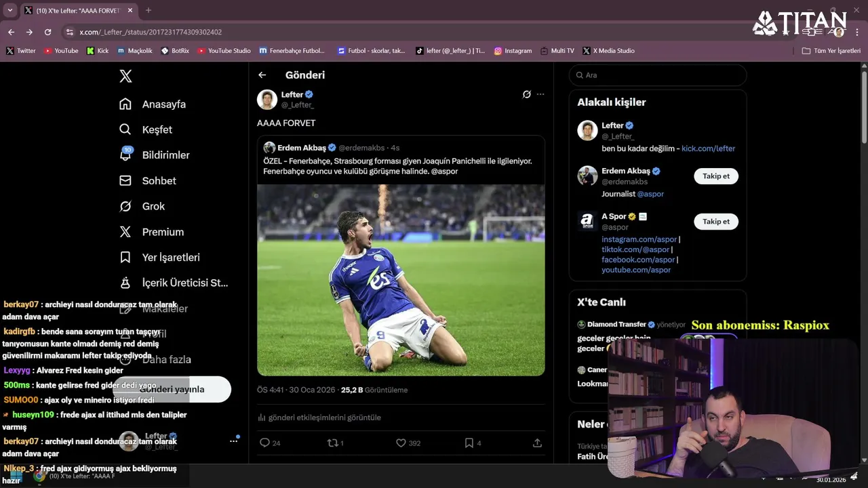Click Erdem Akbaş name in quoted post
This screenshot has height=488, width=868.
[302, 148]
